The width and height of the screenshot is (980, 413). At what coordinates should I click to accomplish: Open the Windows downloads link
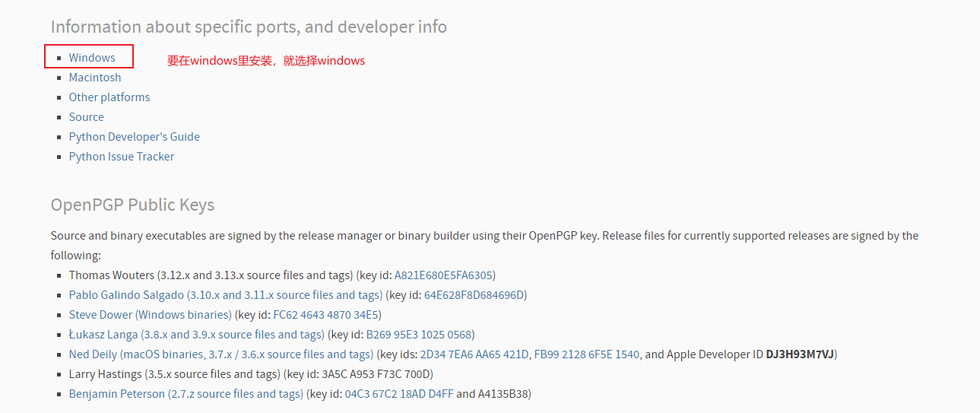coord(92,58)
